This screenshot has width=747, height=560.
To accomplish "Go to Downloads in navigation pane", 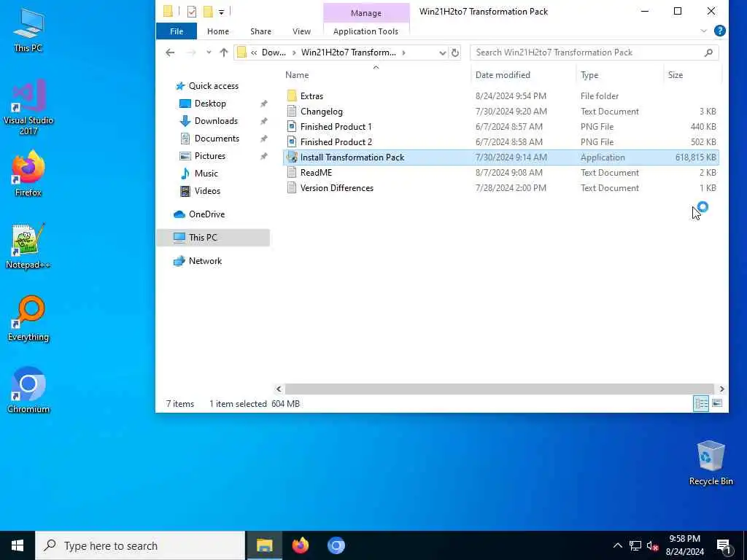I will [215, 121].
